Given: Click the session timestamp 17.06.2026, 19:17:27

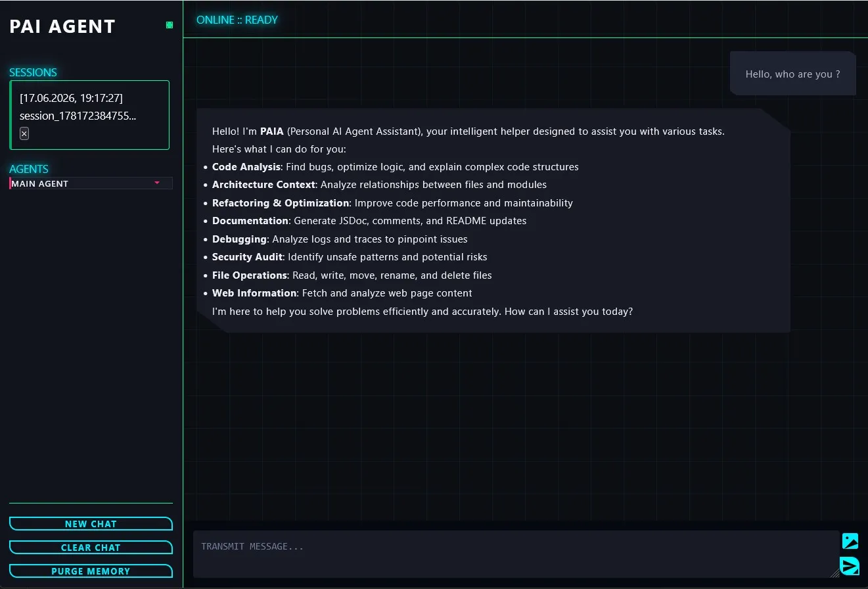Looking at the screenshot, I should point(71,98).
